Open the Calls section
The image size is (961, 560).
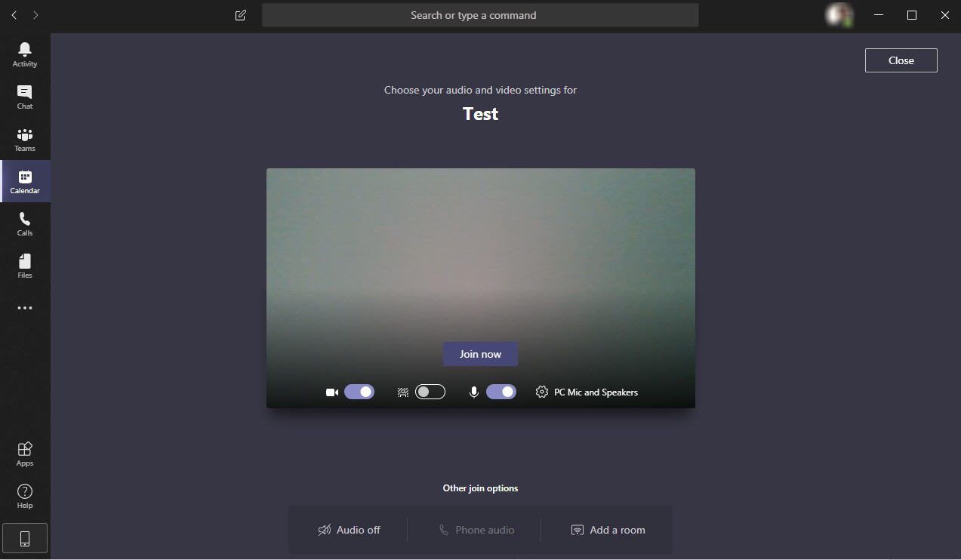[25, 223]
